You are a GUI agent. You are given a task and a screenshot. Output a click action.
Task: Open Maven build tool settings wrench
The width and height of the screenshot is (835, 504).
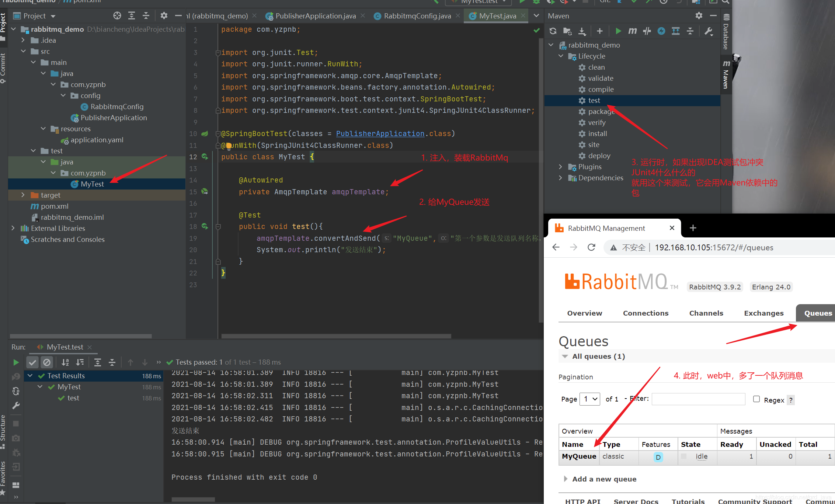pyautogui.click(x=708, y=31)
